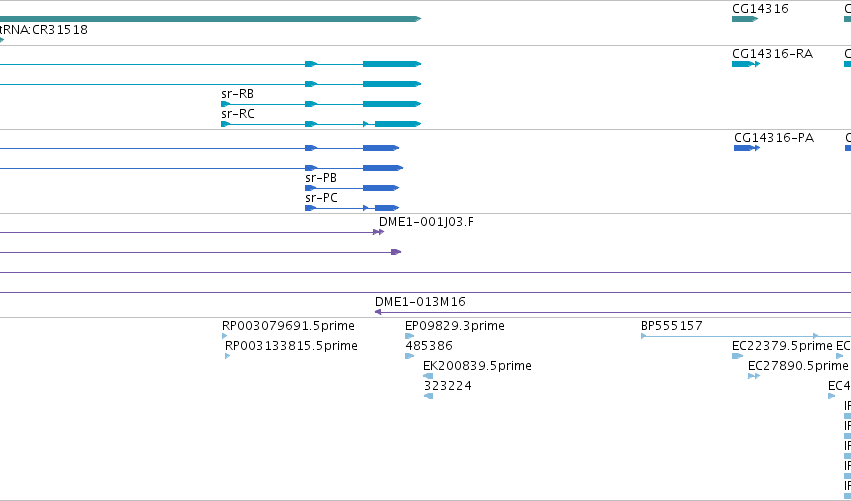
Task: Select the 323224 feature label
Action: pos(447,386)
